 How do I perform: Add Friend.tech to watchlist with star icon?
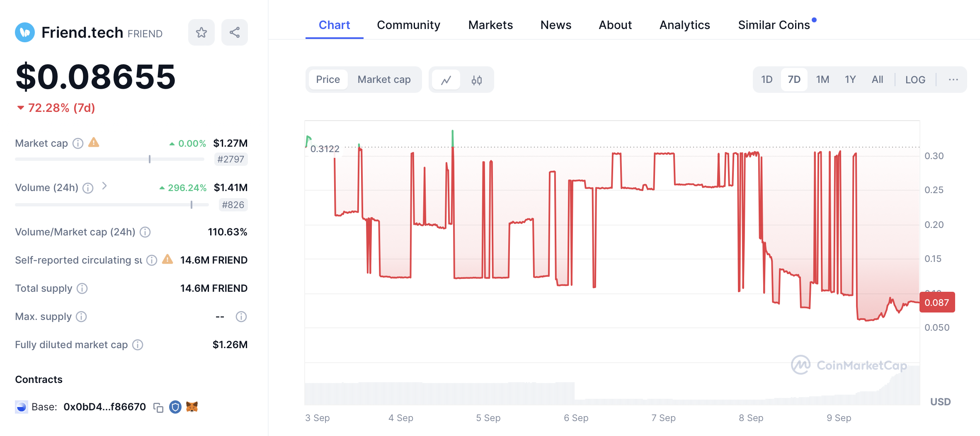[x=201, y=32]
